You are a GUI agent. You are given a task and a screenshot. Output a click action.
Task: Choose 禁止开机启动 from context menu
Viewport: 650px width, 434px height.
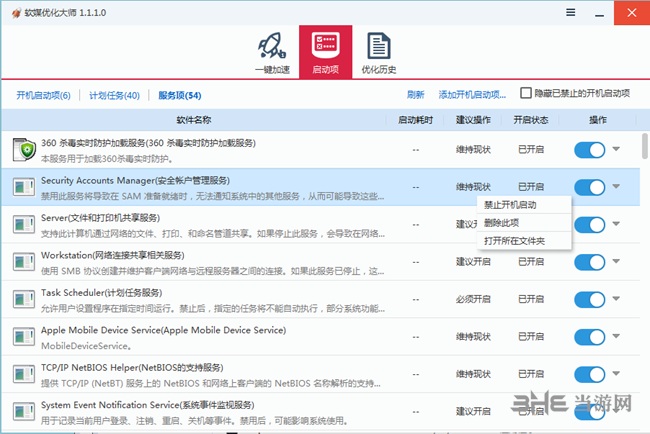tap(524, 205)
